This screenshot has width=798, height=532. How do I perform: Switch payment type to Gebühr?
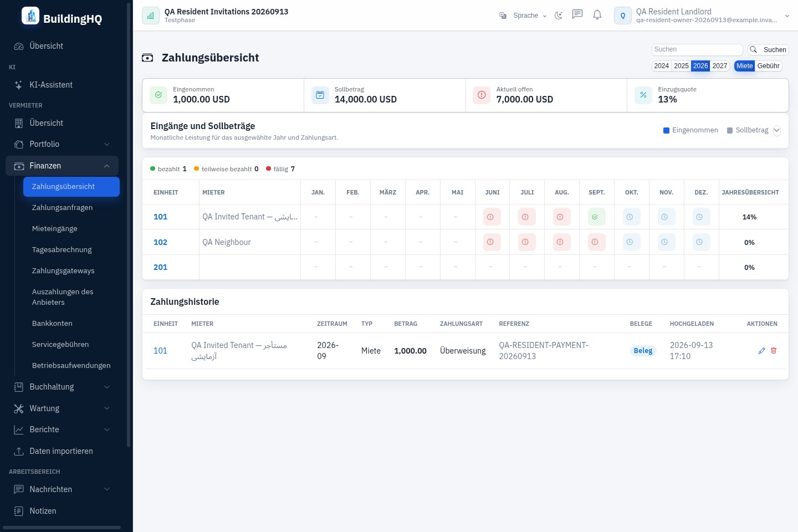pyautogui.click(x=769, y=66)
